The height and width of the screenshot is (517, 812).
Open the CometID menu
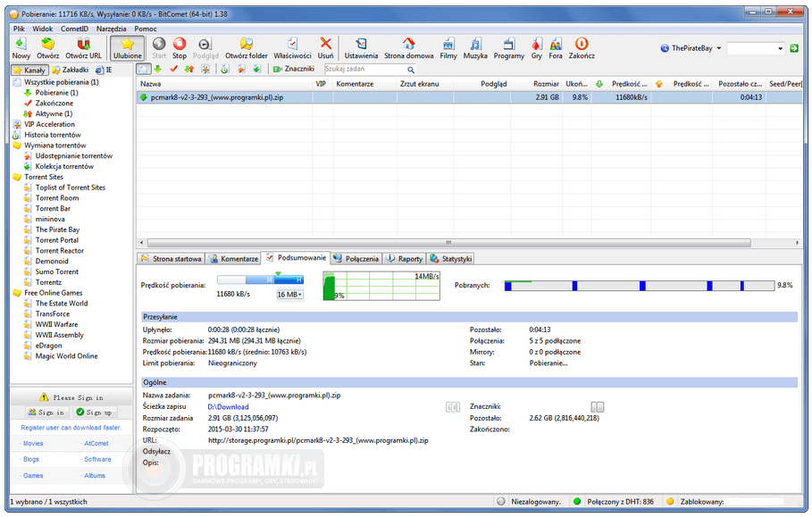coord(74,29)
